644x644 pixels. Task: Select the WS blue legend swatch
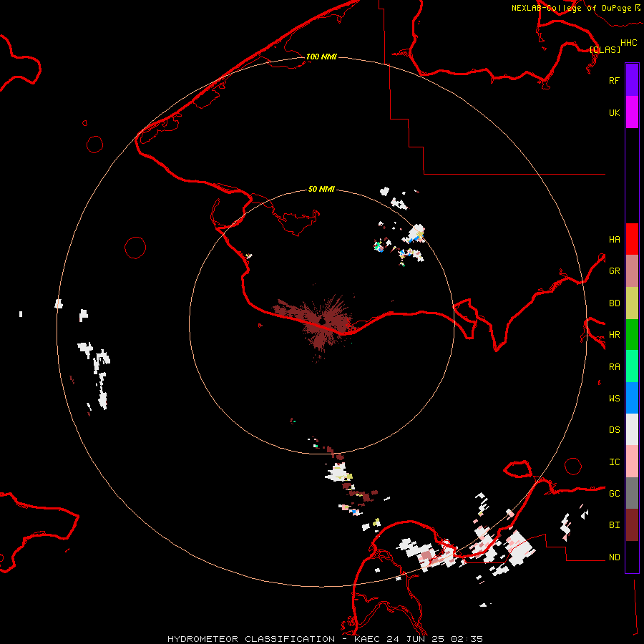(632, 398)
